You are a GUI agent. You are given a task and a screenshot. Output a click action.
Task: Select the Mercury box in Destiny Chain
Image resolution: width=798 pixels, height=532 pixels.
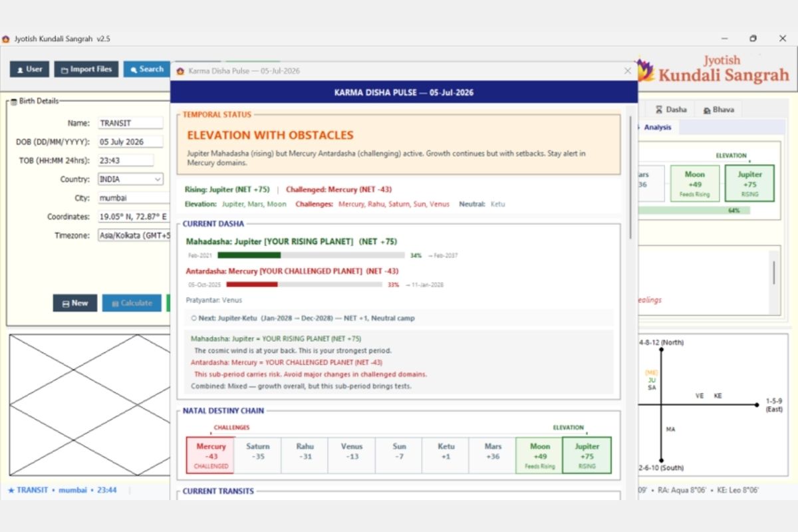pyautogui.click(x=211, y=456)
